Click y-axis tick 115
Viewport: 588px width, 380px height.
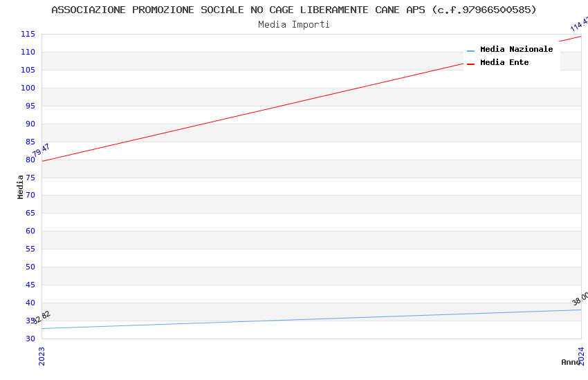(28, 34)
